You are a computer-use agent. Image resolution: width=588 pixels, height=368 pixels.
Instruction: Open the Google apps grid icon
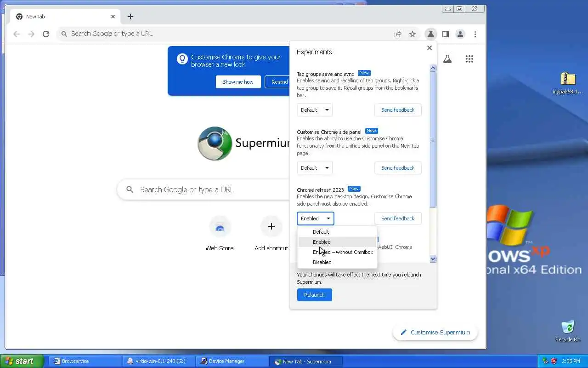click(469, 59)
